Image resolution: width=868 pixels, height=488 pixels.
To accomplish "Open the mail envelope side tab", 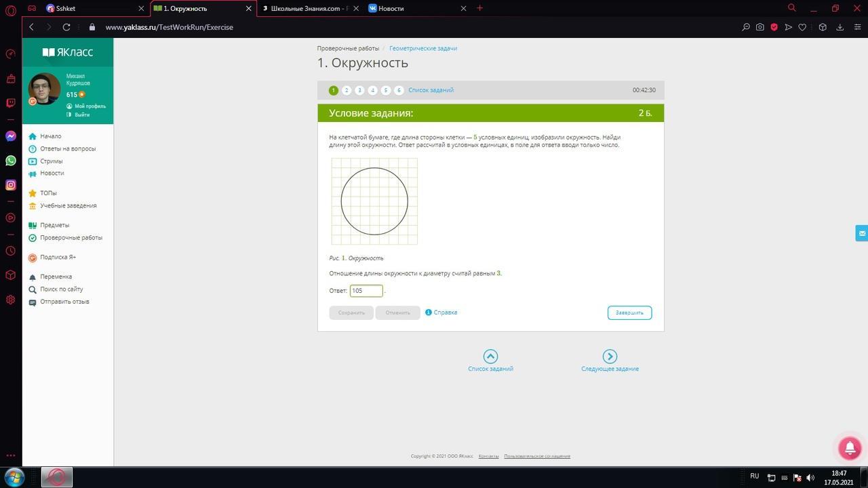I will coord(862,233).
